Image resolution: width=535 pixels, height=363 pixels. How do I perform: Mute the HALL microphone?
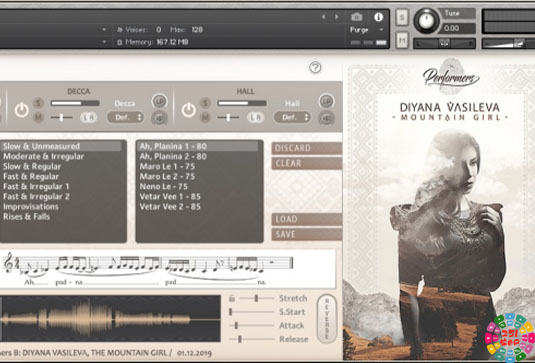point(205,117)
